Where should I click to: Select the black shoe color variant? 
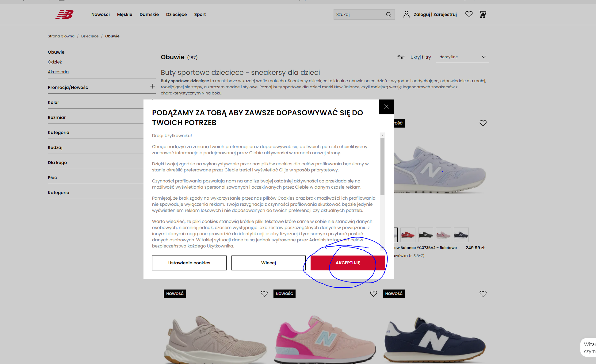426,235
